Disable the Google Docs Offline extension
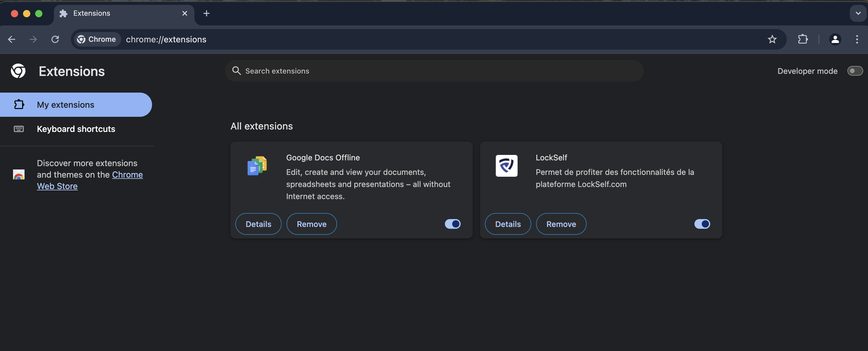This screenshot has width=868, height=351. (x=452, y=224)
